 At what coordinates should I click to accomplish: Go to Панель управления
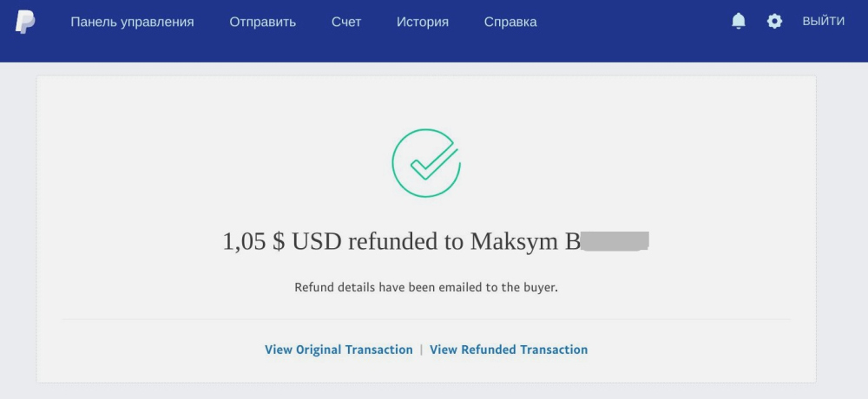(132, 22)
